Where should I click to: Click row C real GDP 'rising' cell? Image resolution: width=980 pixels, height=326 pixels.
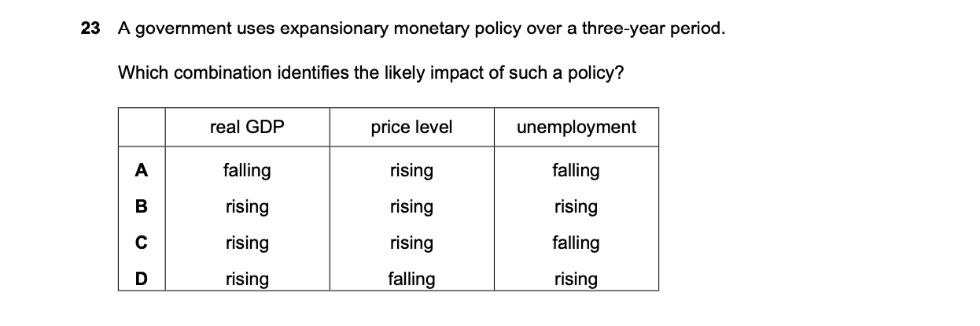pyautogui.click(x=247, y=243)
